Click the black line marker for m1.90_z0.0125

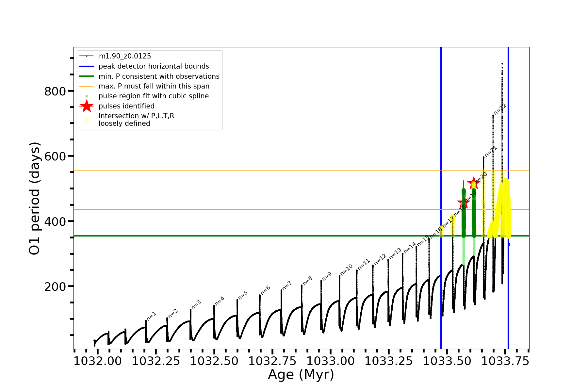pos(87,56)
